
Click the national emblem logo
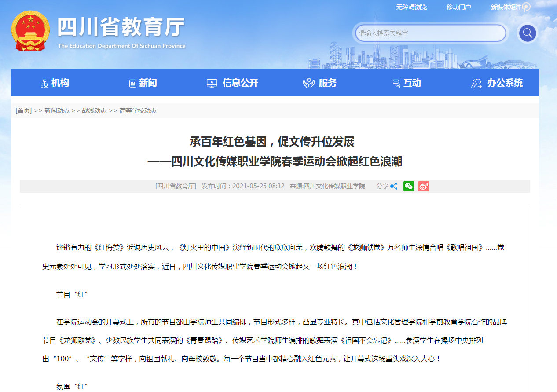[30, 31]
